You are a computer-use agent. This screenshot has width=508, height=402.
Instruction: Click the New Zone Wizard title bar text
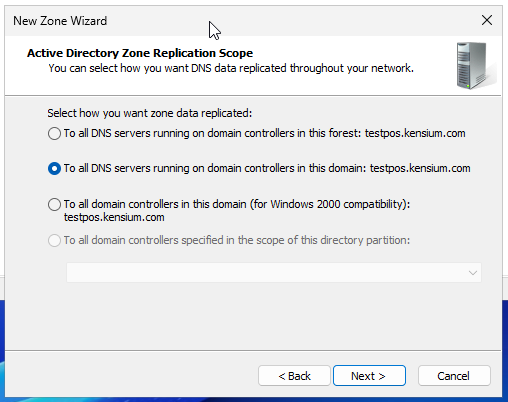60,21
